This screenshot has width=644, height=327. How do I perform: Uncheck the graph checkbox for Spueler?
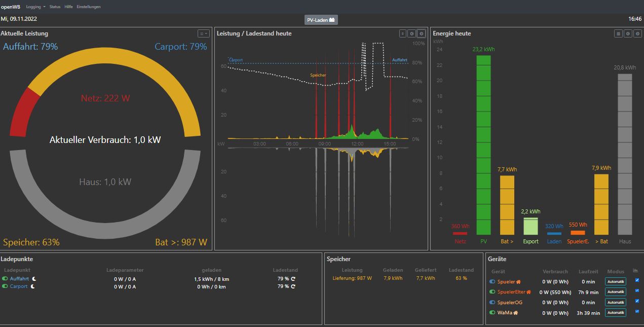point(637,280)
